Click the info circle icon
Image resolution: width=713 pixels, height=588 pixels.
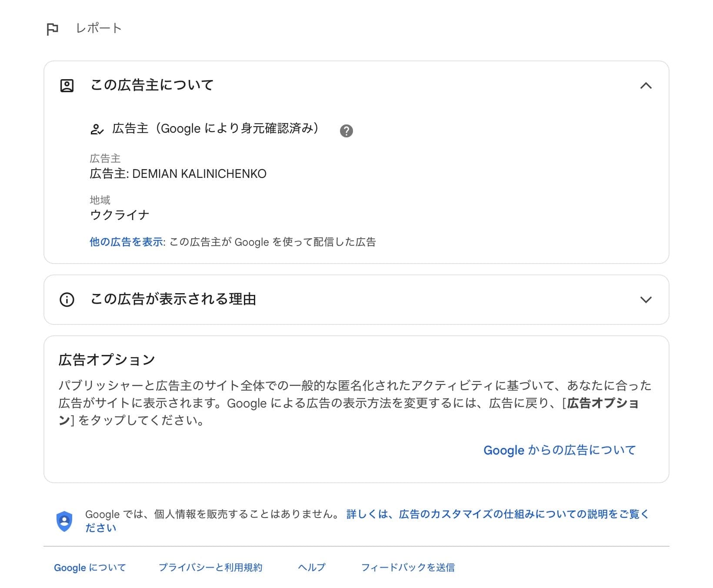coord(67,300)
